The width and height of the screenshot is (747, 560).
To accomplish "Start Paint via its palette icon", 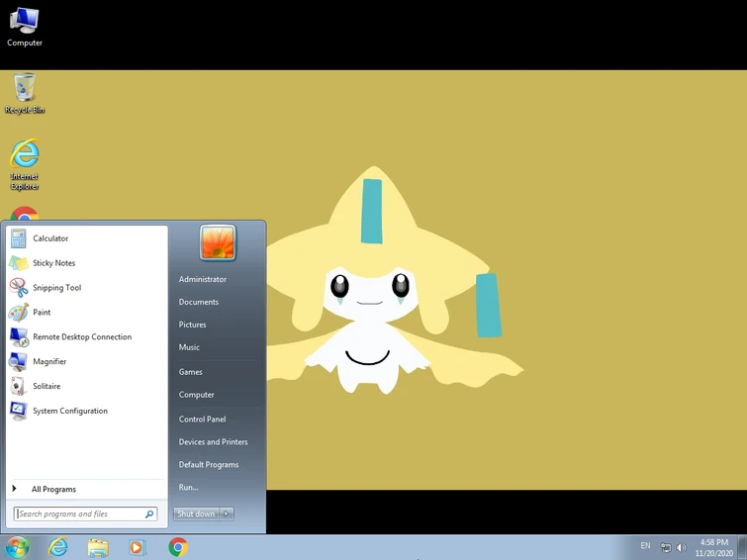I will (18, 313).
